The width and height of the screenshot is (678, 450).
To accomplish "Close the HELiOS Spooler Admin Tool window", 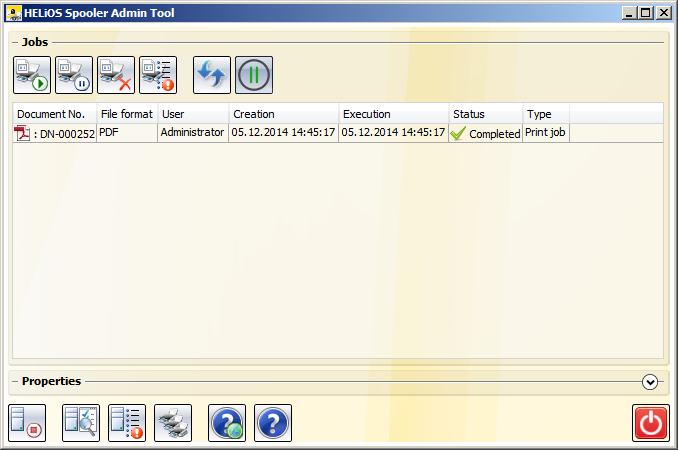I will [x=663, y=13].
